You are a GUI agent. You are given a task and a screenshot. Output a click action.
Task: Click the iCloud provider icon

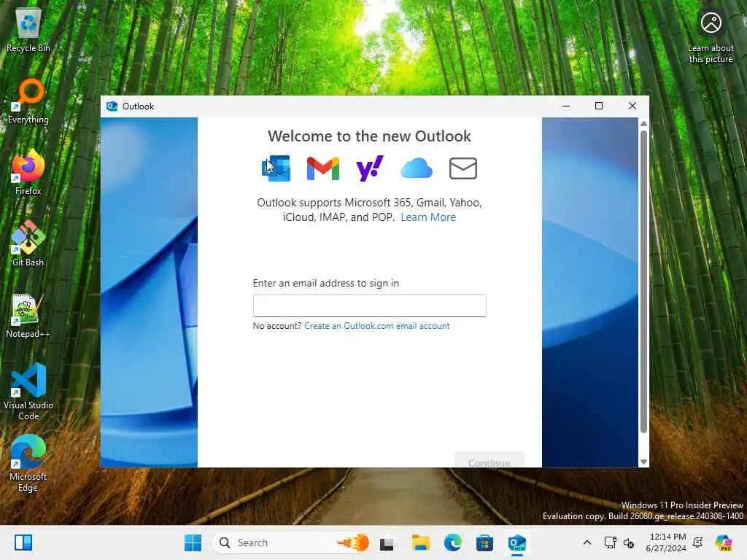[x=417, y=168]
